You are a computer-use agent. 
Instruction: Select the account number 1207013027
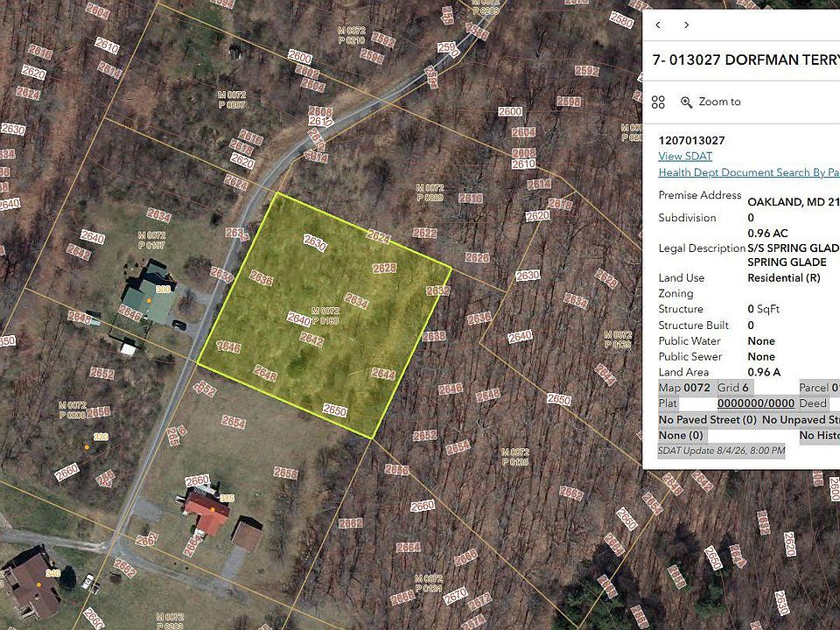point(691,140)
